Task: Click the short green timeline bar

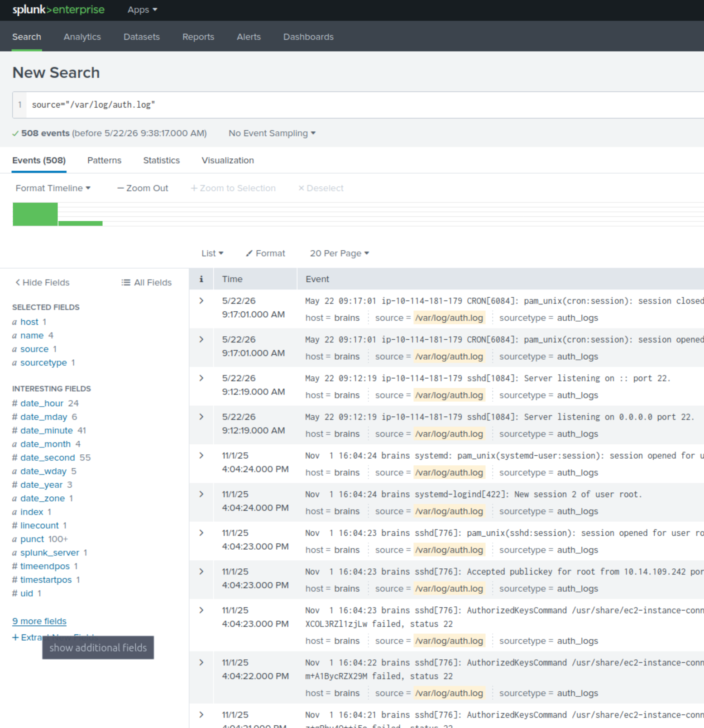Action: click(81, 223)
